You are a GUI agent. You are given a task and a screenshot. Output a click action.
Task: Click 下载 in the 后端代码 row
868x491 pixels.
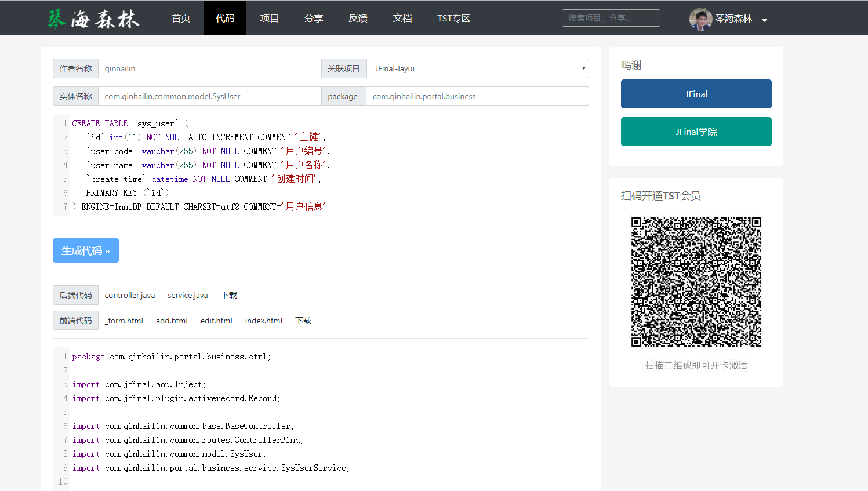tap(229, 295)
